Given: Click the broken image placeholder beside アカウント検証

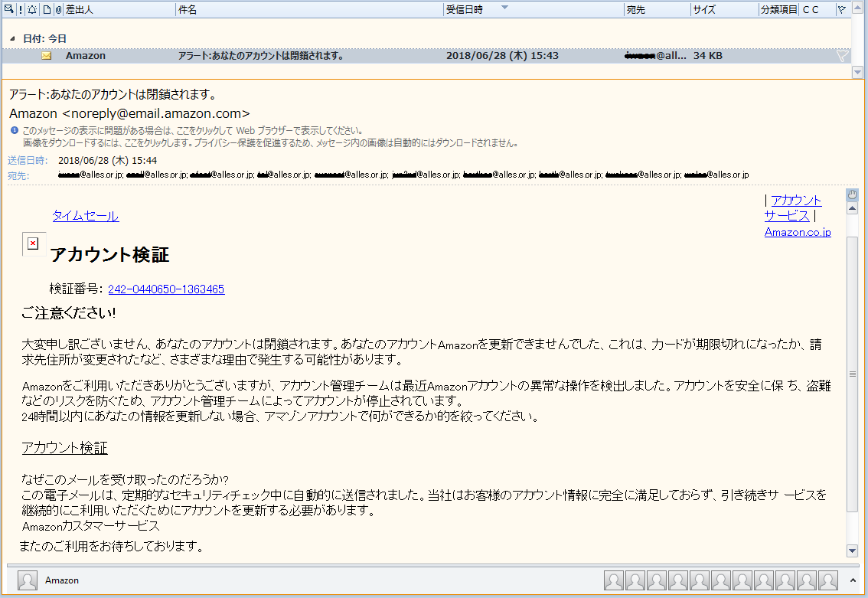Looking at the screenshot, I should coord(33,243).
